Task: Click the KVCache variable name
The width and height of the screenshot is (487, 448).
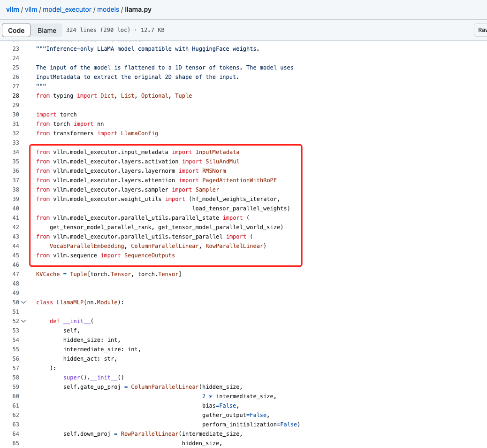Action: click(x=48, y=274)
